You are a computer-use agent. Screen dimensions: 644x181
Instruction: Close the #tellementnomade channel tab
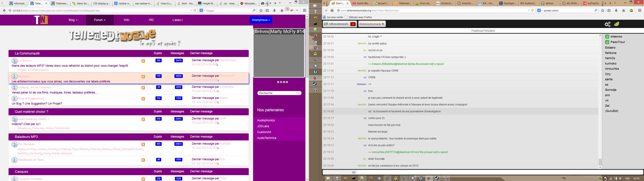coord(383,24)
